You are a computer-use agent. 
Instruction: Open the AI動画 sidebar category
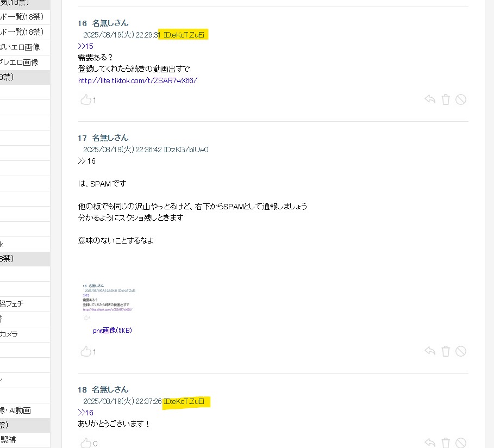click(16, 410)
